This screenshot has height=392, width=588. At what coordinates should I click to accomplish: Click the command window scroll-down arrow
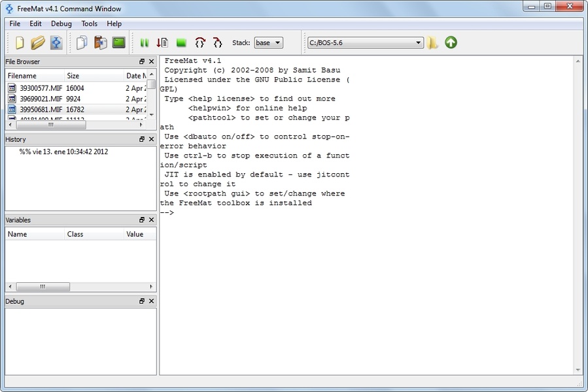pyautogui.click(x=578, y=370)
